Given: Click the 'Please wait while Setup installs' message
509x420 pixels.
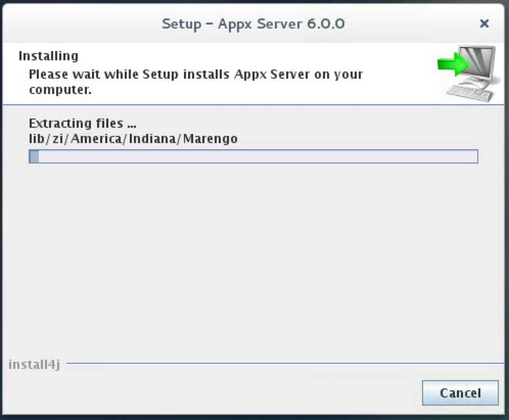Looking at the screenshot, I should point(196,82).
